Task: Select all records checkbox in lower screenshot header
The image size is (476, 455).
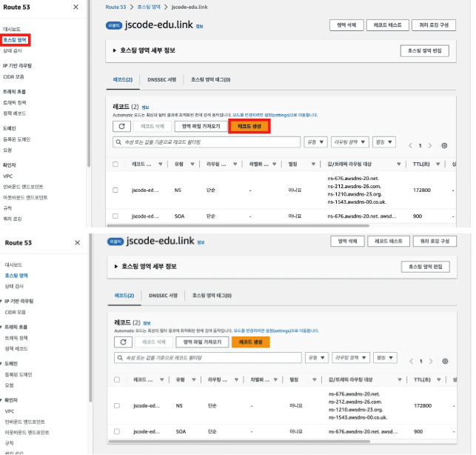Action: (117, 379)
